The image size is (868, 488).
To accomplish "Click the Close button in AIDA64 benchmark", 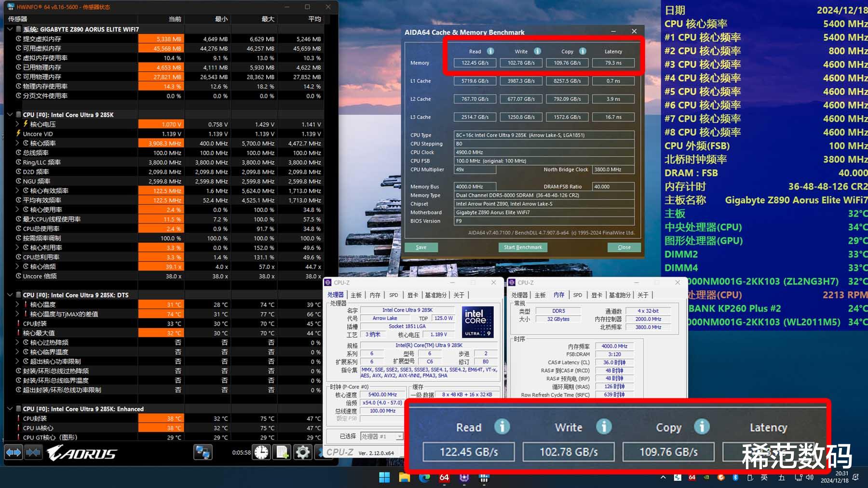I will click(x=624, y=247).
